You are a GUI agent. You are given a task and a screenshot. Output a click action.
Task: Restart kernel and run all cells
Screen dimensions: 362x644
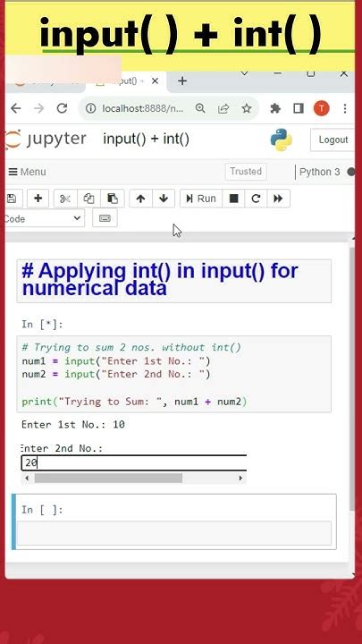pos(278,199)
